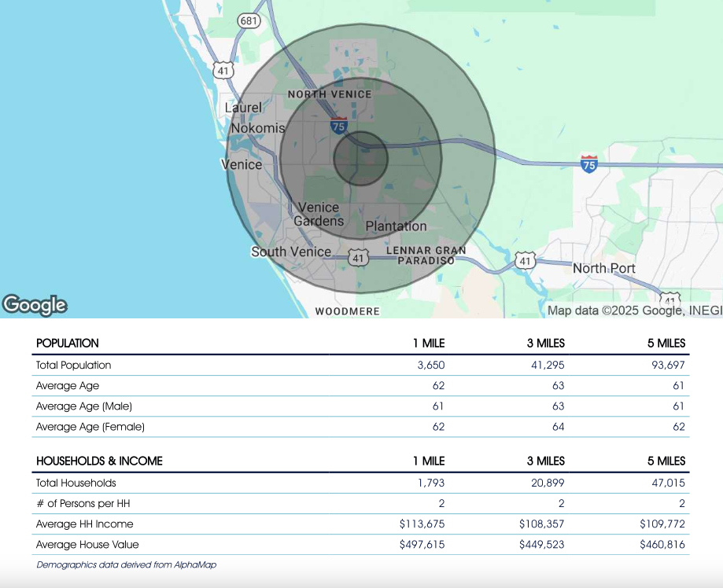Open the Map data ©2025 Google attribution
This screenshot has height=588, width=723.
tap(634, 311)
